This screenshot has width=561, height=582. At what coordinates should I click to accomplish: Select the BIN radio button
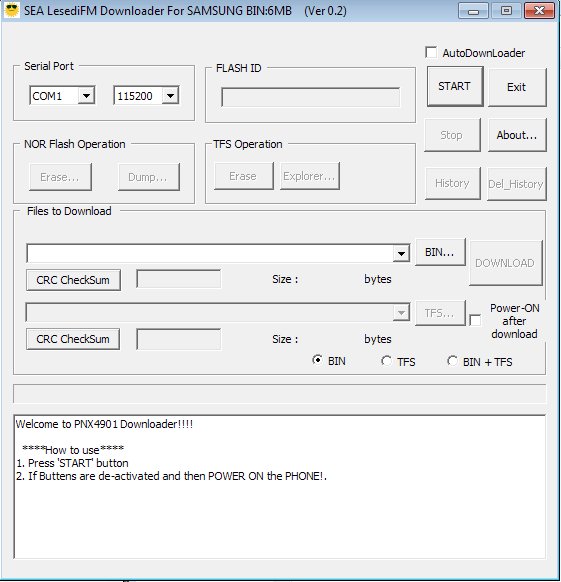point(317,360)
